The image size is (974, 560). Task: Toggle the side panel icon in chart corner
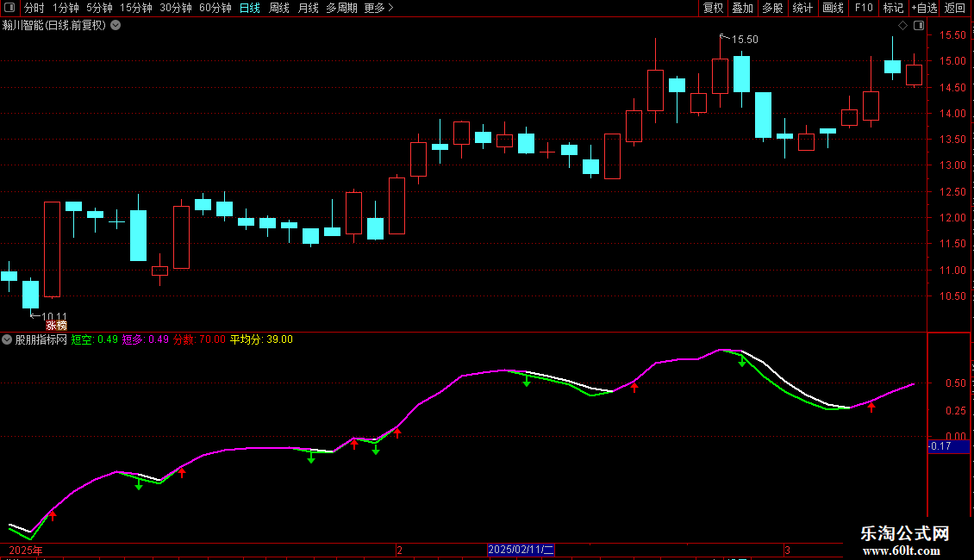point(919,26)
